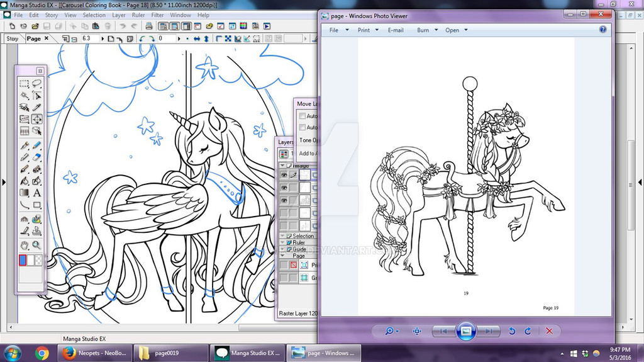The height and width of the screenshot is (362, 644).
Task: Play slide show in Photo Viewer
Action: click(x=466, y=331)
